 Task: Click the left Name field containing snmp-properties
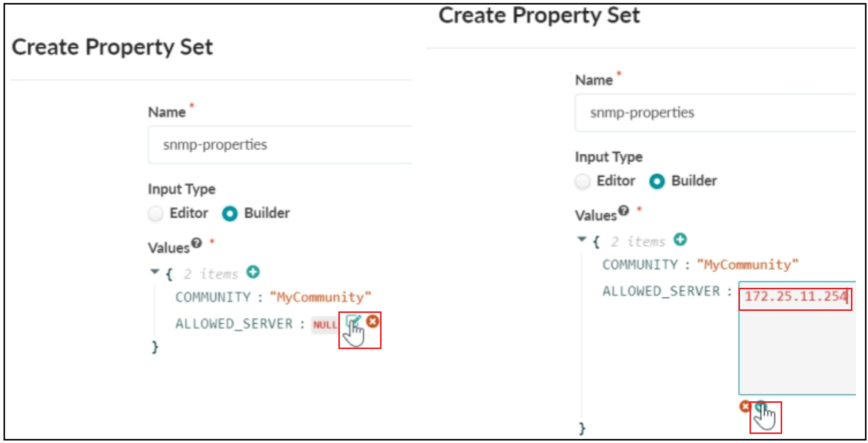click(x=279, y=145)
